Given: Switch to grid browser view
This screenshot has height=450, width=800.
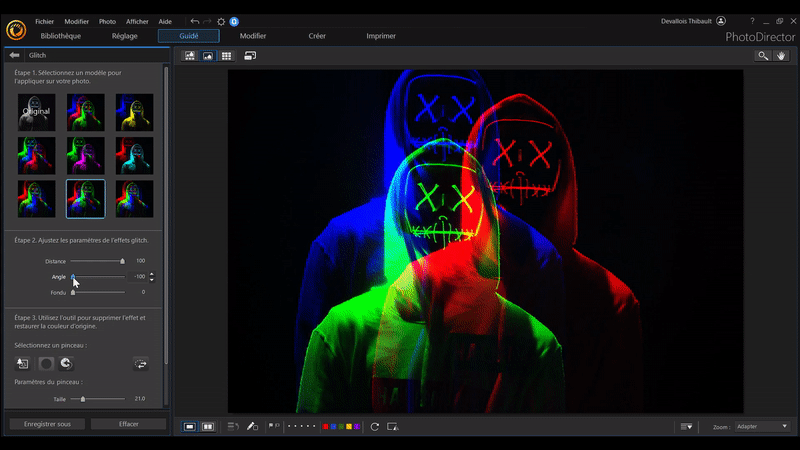Looking at the screenshot, I should (x=227, y=56).
